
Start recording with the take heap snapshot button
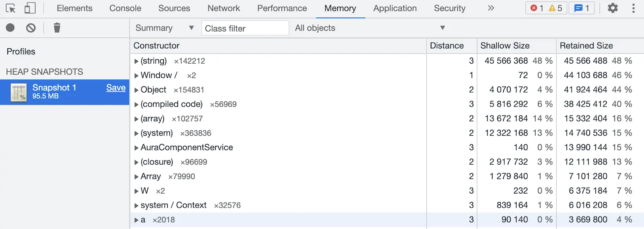[10, 28]
